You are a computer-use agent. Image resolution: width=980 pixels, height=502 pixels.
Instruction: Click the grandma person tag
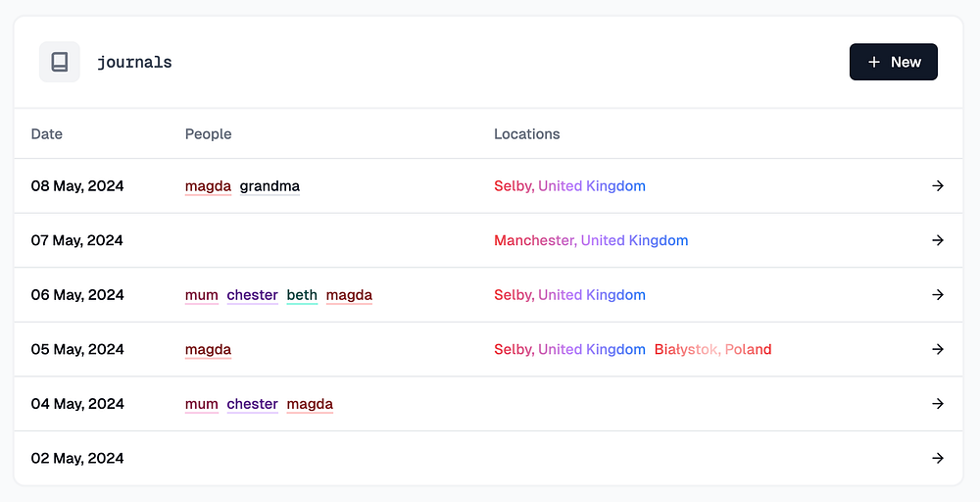tap(269, 186)
